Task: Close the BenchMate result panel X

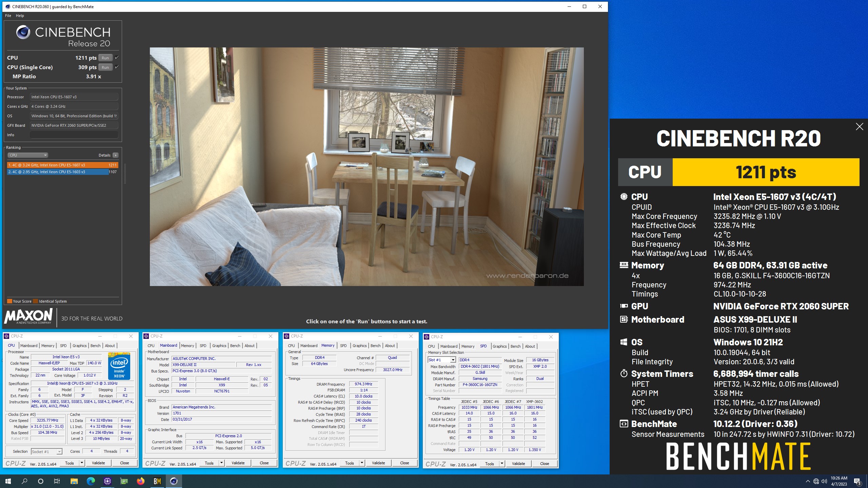Action: point(859,127)
